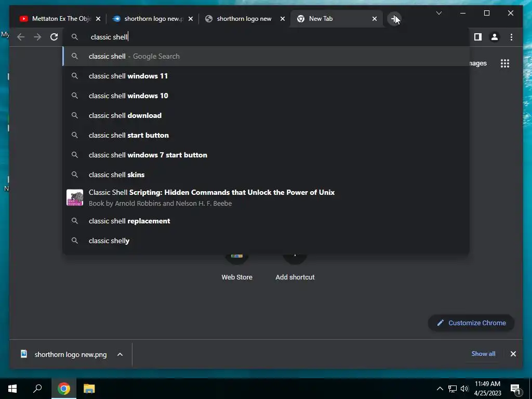Screen dimensions: 532x399
Task: Open the tab search dropdown arrow
Action: click(438, 13)
